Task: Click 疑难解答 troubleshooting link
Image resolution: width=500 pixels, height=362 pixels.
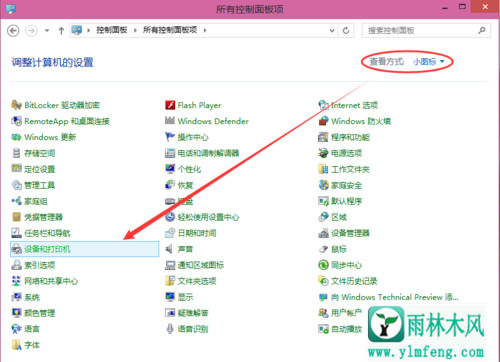Action: coord(193,313)
